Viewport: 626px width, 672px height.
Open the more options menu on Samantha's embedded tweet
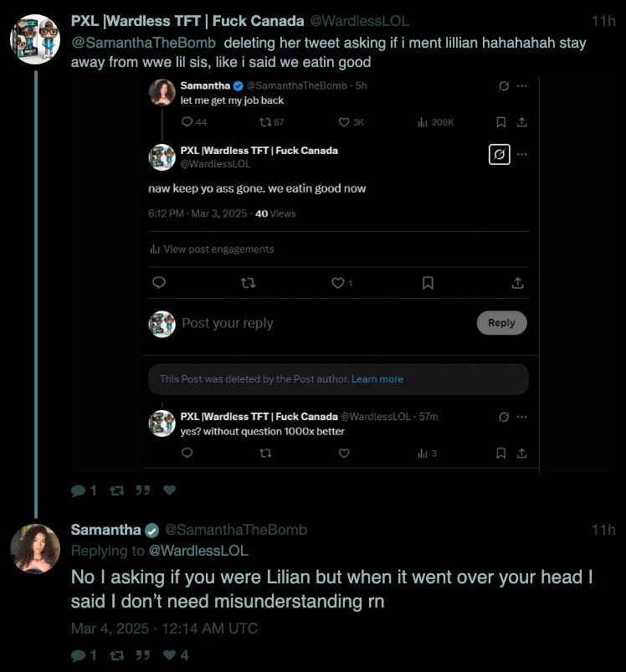[x=522, y=86]
